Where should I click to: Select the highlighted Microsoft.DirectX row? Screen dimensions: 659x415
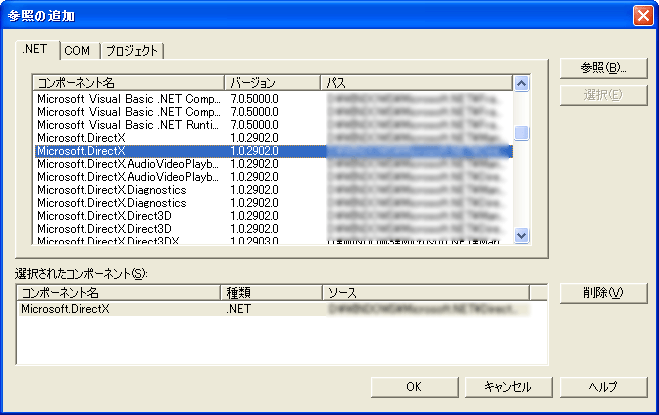(274, 151)
